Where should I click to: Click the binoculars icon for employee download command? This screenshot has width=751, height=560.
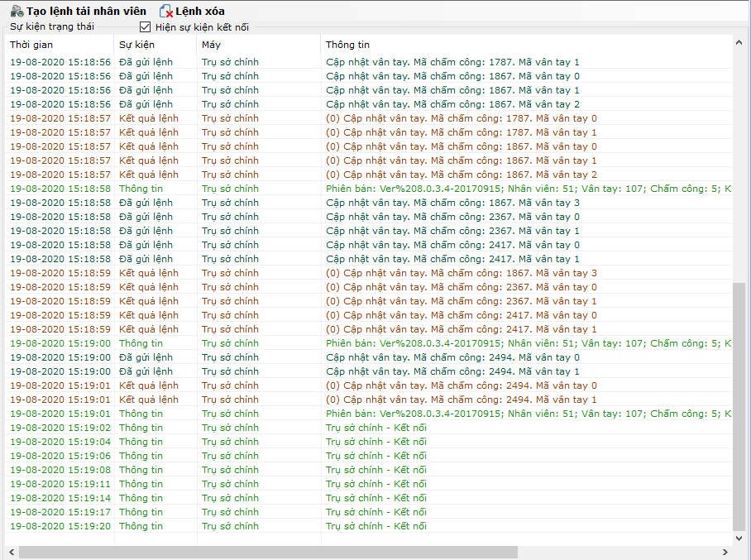pyautogui.click(x=17, y=12)
